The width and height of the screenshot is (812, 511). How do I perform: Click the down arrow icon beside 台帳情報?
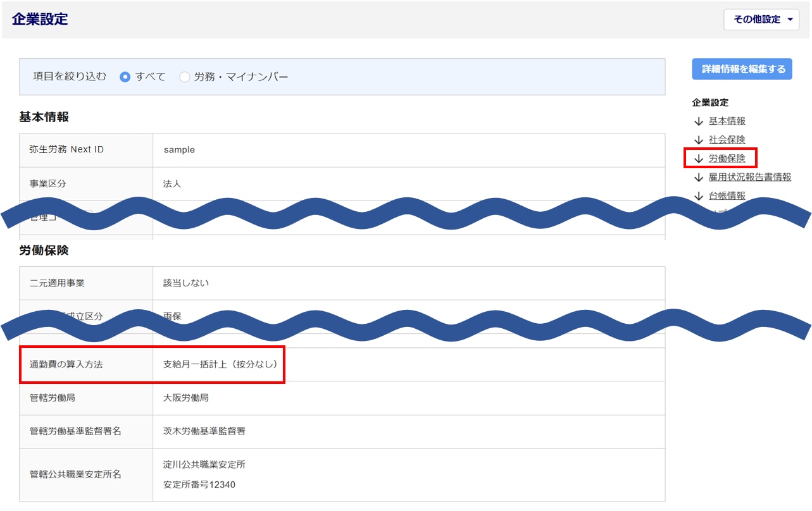(699, 196)
